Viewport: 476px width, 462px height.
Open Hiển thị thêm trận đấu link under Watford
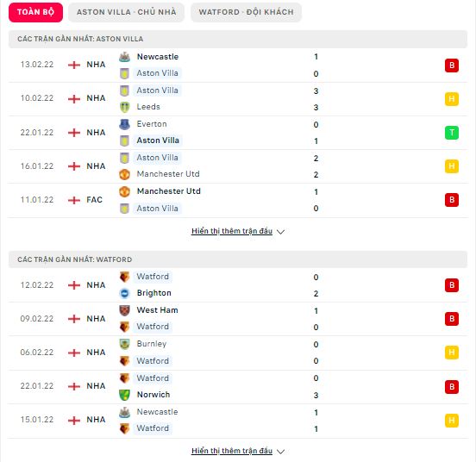point(232,451)
